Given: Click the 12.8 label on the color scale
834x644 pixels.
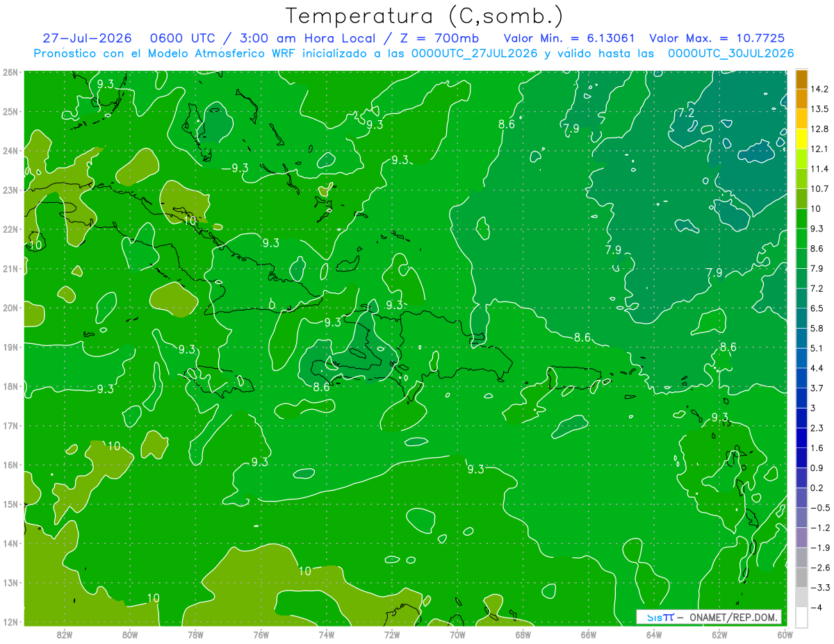Looking at the screenshot, I should [x=820, y=129].
